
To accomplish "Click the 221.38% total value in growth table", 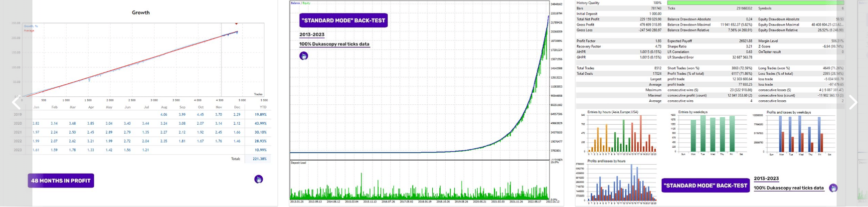I will 259,159.
